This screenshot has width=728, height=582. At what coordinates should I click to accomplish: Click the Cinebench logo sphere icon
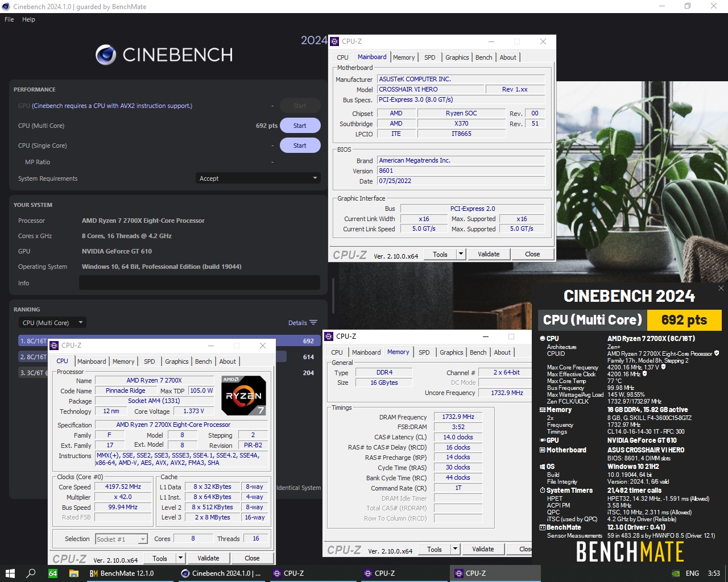(106, 55)
